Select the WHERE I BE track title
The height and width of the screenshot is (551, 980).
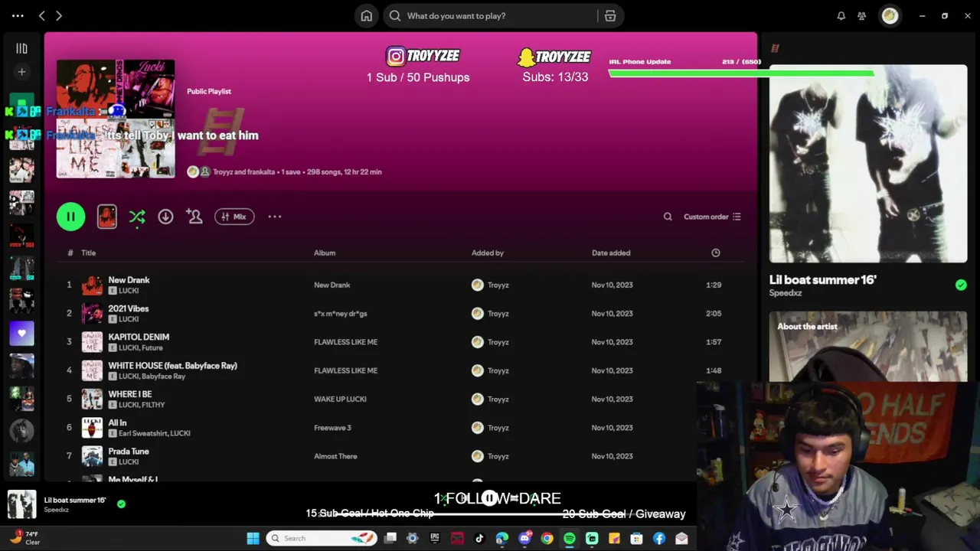point(130,394)
